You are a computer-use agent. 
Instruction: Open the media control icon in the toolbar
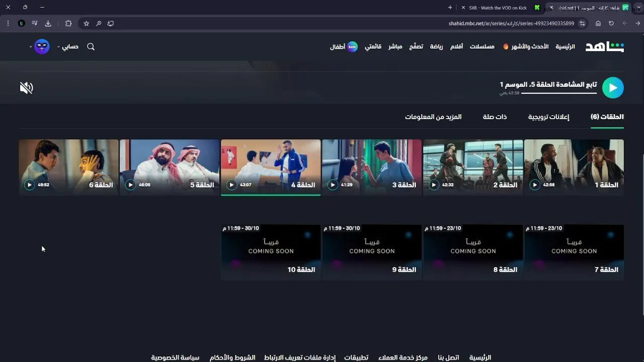tap(35, 23)
